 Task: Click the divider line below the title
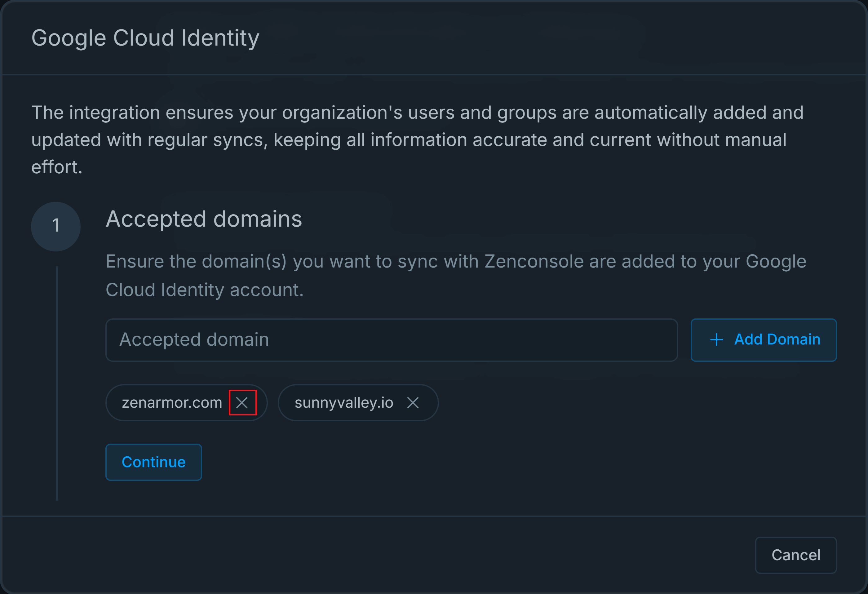point(434,75)
